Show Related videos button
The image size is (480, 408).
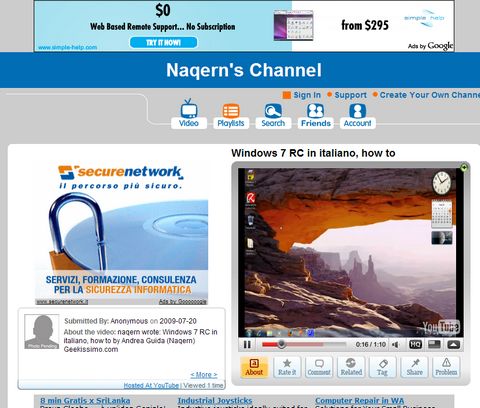click(x=351, y=367)
